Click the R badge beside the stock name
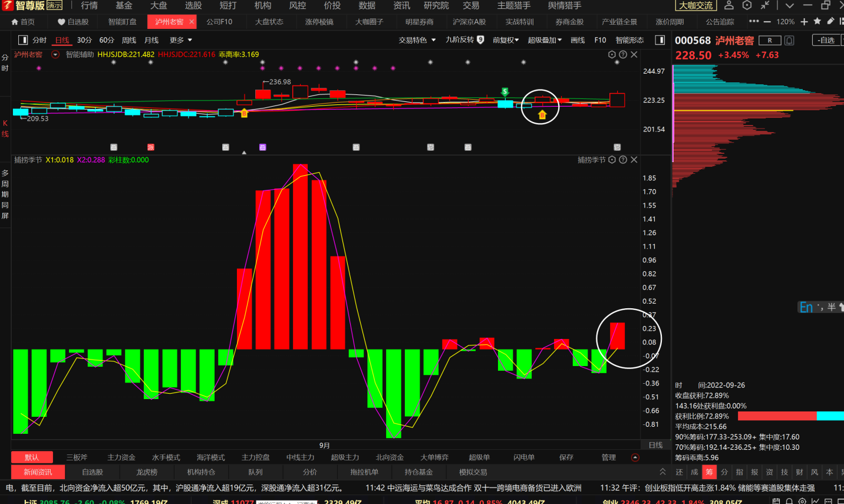 tap(770, 40)
